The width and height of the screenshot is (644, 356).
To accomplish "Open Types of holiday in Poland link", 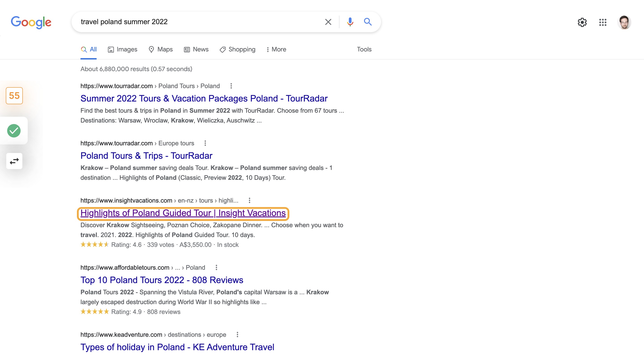I will point(177,347).
